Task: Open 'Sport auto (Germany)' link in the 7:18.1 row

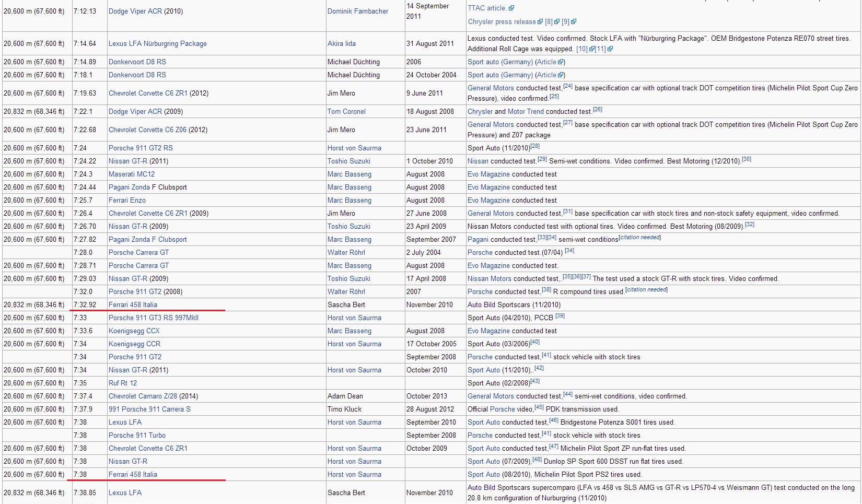Action: 500,75
